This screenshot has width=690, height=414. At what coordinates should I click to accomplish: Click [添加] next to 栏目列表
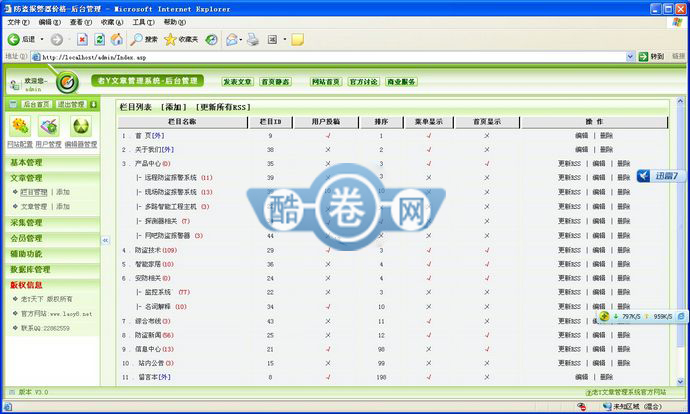click(174, 107)
